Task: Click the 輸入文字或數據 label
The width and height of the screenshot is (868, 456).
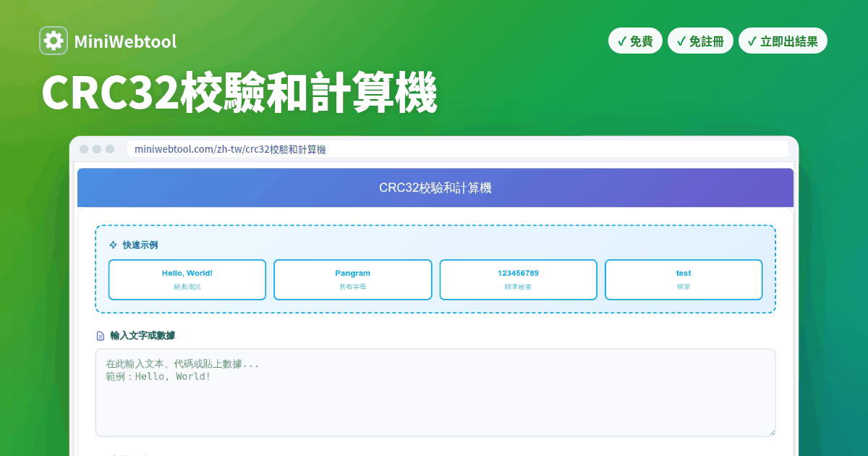Action: 142,336
